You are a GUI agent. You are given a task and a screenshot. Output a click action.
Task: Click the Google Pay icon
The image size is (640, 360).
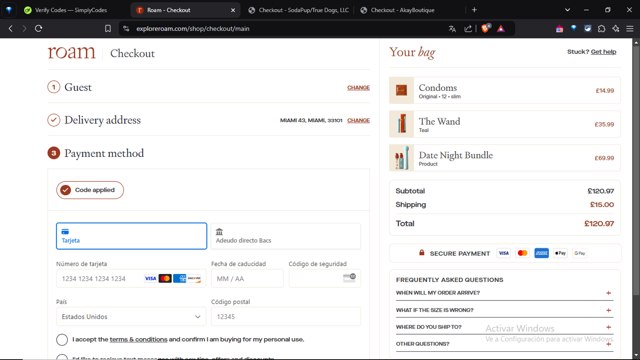point(580,253)
